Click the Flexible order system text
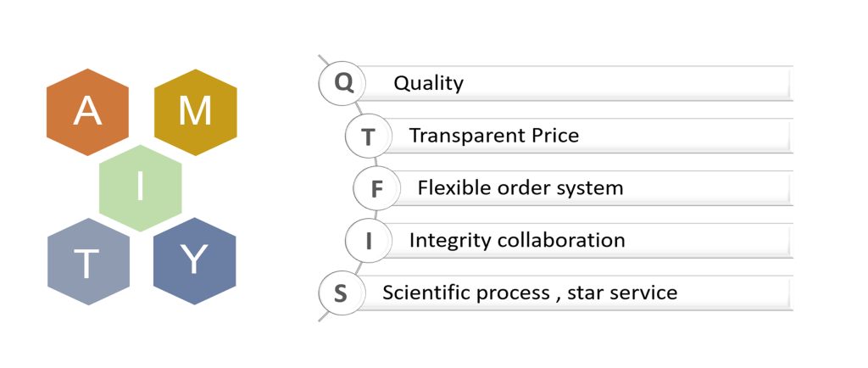868x368 pixels. 520,188
